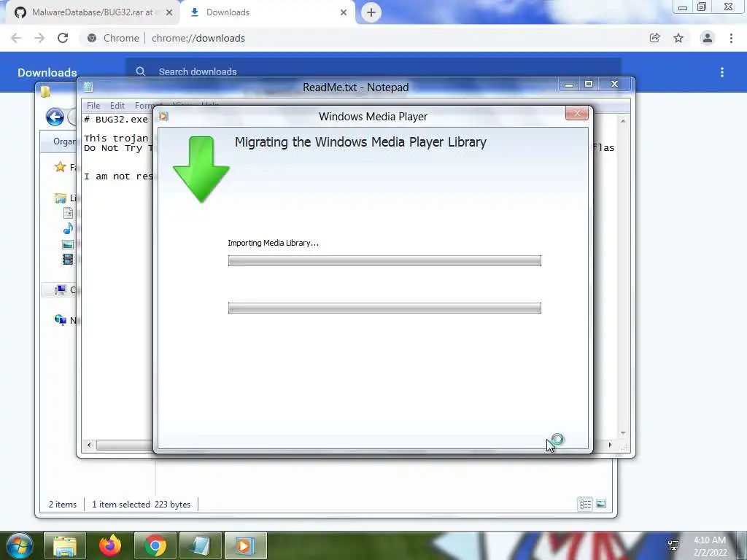Reload the Chrome downloads page
The height and width of the screenshot is (560, 747).
click(x=63, y=38)
